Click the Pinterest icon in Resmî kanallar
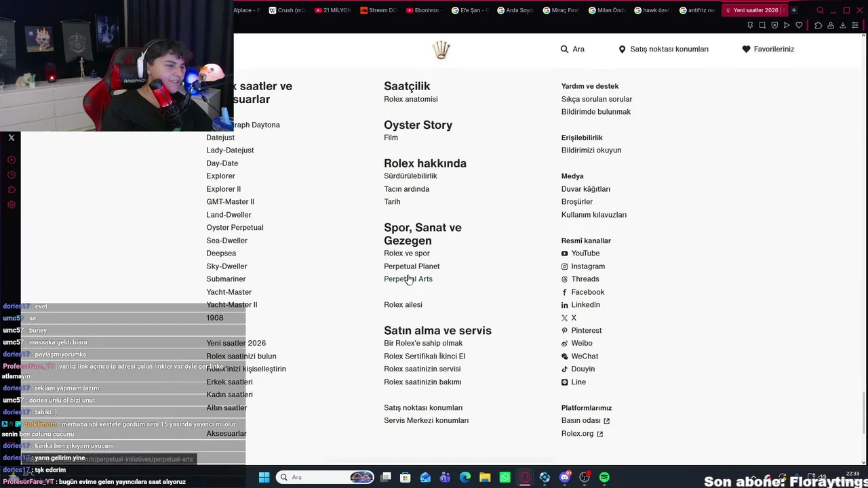The height and width of the screenshot is (488, 868). tap(564, 331)
